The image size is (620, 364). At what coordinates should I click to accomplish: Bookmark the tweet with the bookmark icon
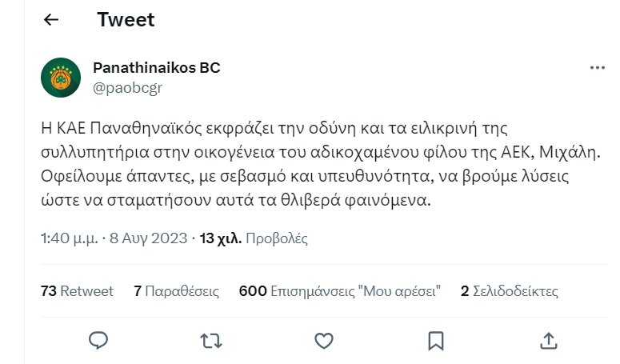436,341
